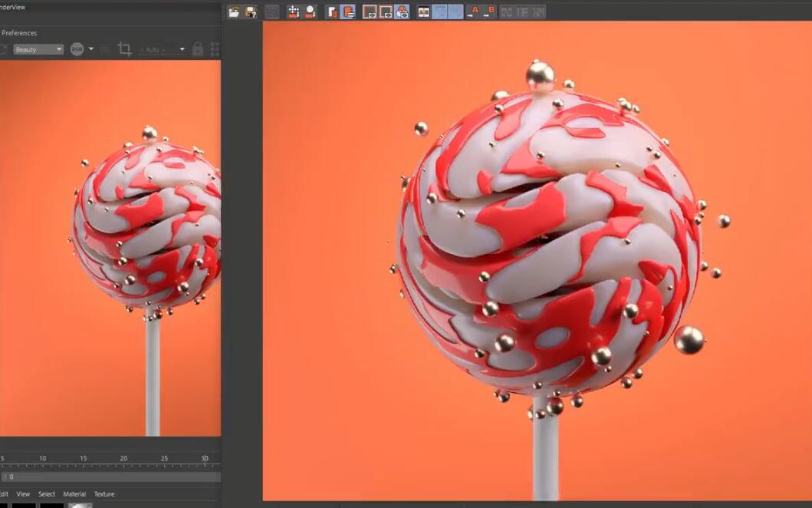Click the lock icon in the RenderView toolbar
The width and height of the screenshot is (812, 508).
tap(197, 48)
